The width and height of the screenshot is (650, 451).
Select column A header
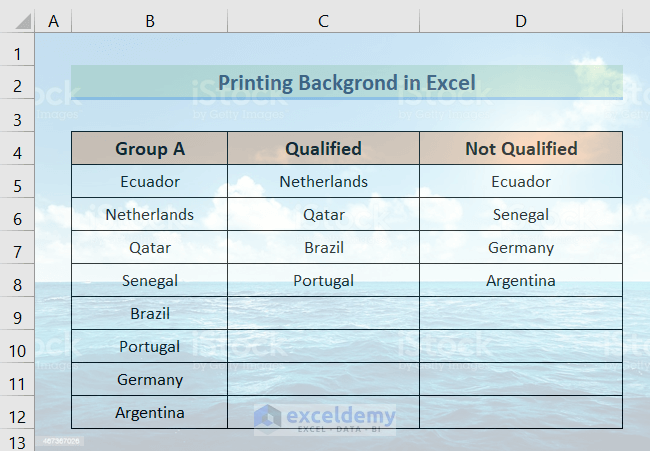point(53,21)
